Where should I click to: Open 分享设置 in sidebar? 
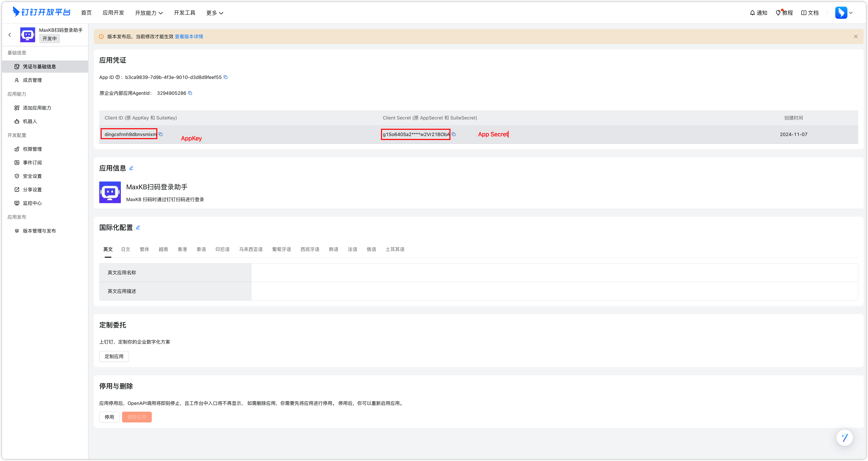tap(45, 190)
